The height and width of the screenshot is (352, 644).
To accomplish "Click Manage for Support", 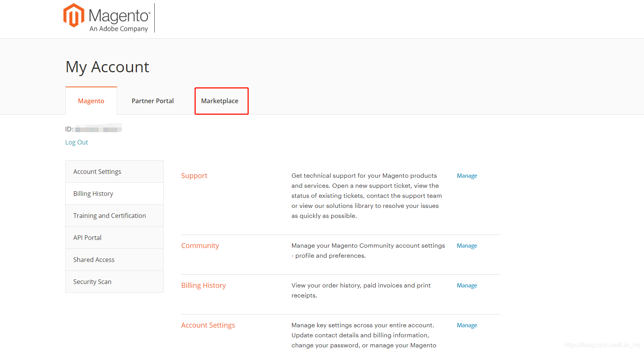I will (467, 176).
